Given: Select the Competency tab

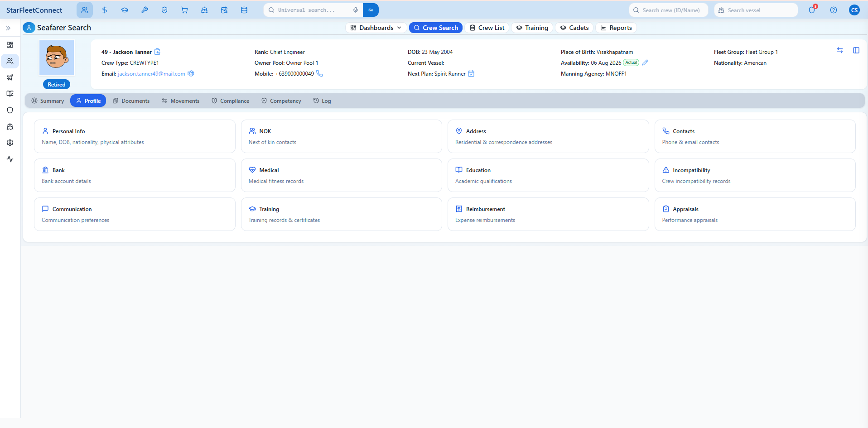Looking at the screenshot, I should click(x=281, y=101).
